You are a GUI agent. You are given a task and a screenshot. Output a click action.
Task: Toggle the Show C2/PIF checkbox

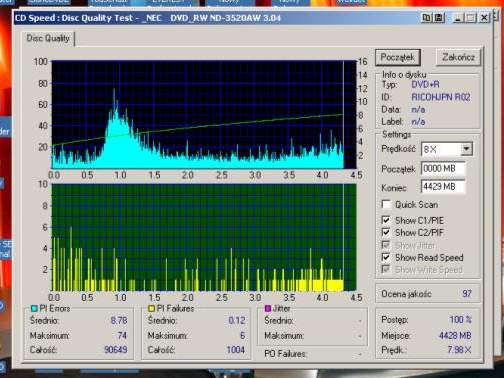[386, 232]
